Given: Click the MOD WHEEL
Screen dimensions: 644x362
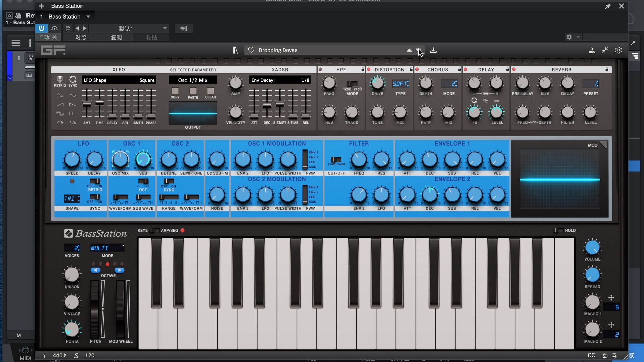Looking at the screenshot, I should click(x=120, y=309).
